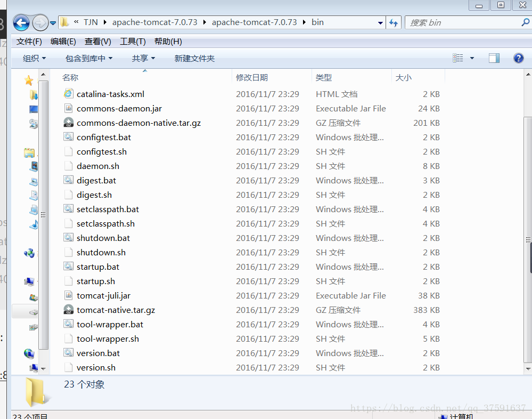Open the Homegroup icon in navigation pane
This screenshot has width=532, height=419.
tap(29, 253)
